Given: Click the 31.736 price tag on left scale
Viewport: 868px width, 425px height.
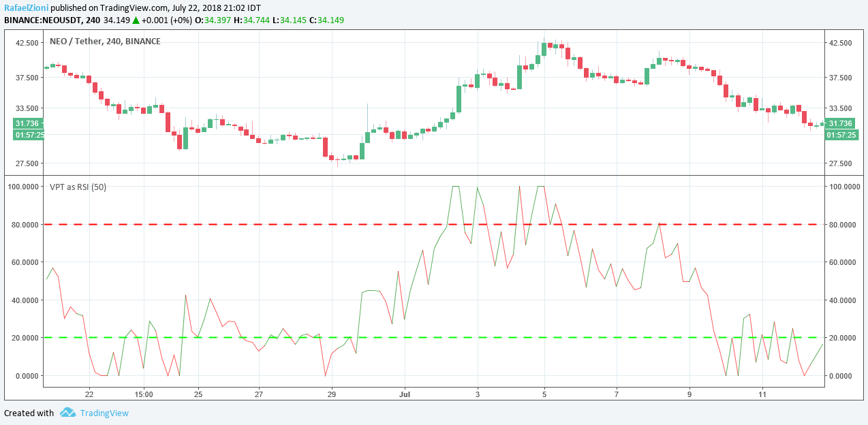Looking at the screenshot, I should coord(27,123).
